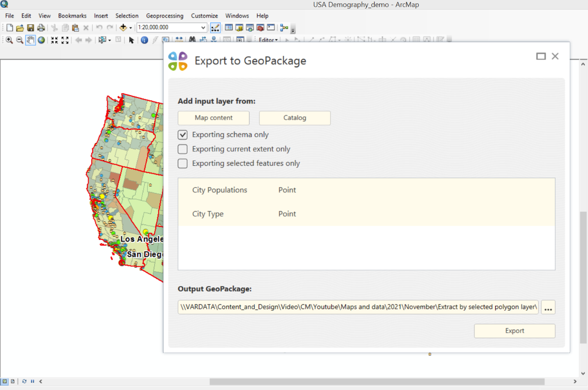
Task: Select the Pan hand tool
Action: point(30,40)
